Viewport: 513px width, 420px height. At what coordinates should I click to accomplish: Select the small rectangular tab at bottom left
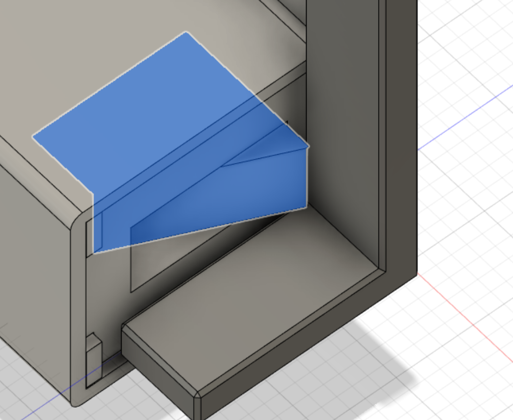[94, 360]
